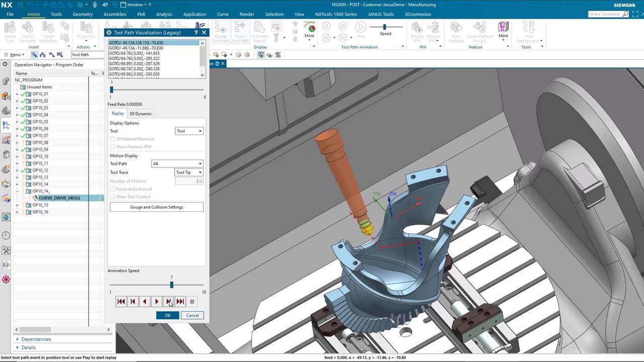Expand the OP10_01 program group
Screen dimensions: 644x362
[x=17, y=94]
